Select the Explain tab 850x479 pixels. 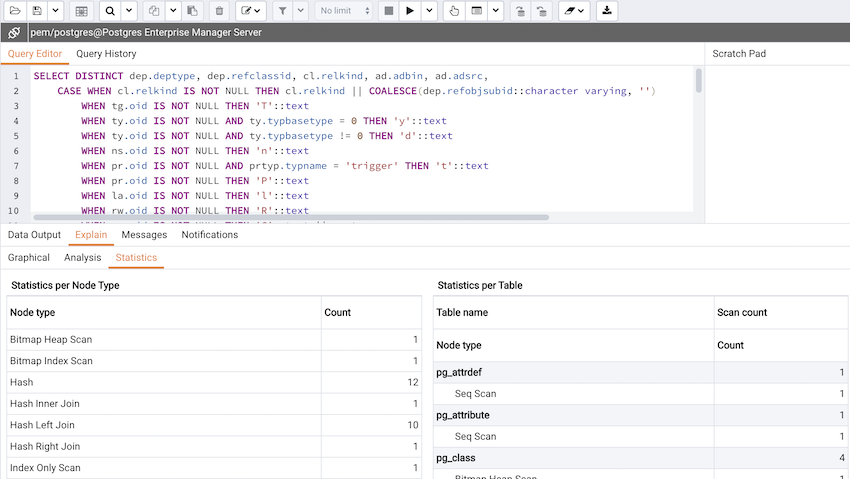tap(91, 235)
